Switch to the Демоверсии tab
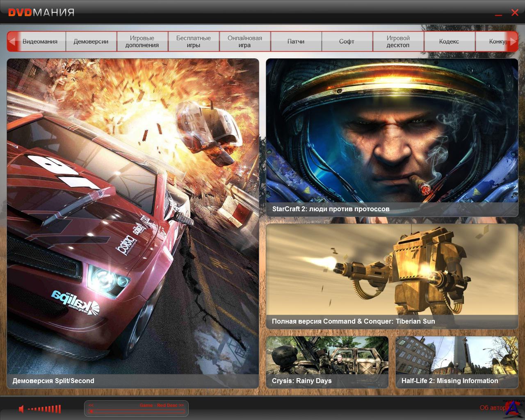This screenshot has height=420, width=525. (x=91, y=41)
